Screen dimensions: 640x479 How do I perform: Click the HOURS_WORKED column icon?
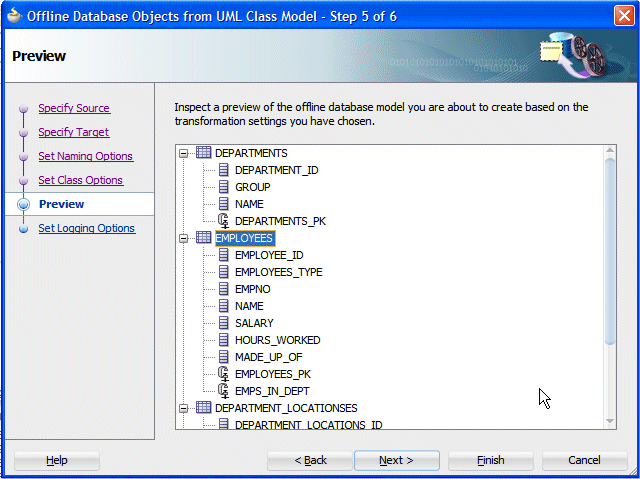223,340
